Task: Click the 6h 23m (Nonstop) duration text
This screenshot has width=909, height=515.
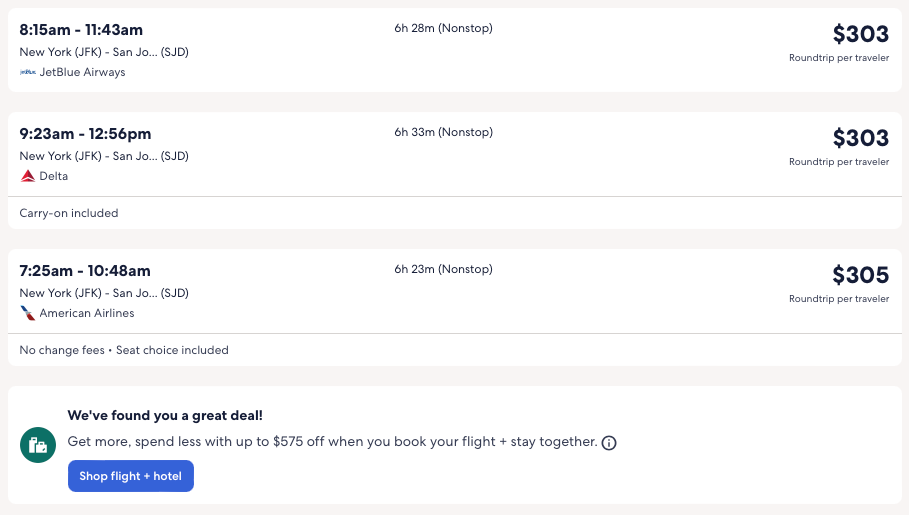Action: [443, 269]
